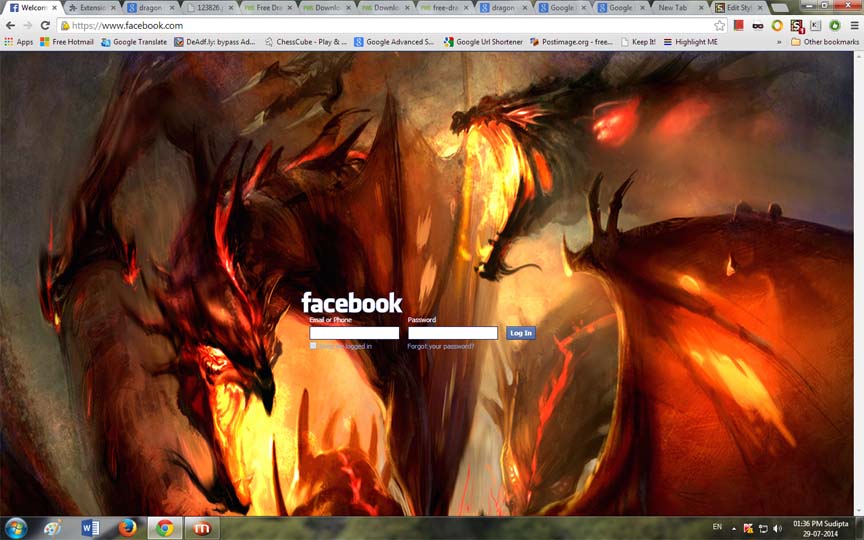Open the Stylish 'S' extension icon
This screenshot has height=540, width=864.
(797, 26)
